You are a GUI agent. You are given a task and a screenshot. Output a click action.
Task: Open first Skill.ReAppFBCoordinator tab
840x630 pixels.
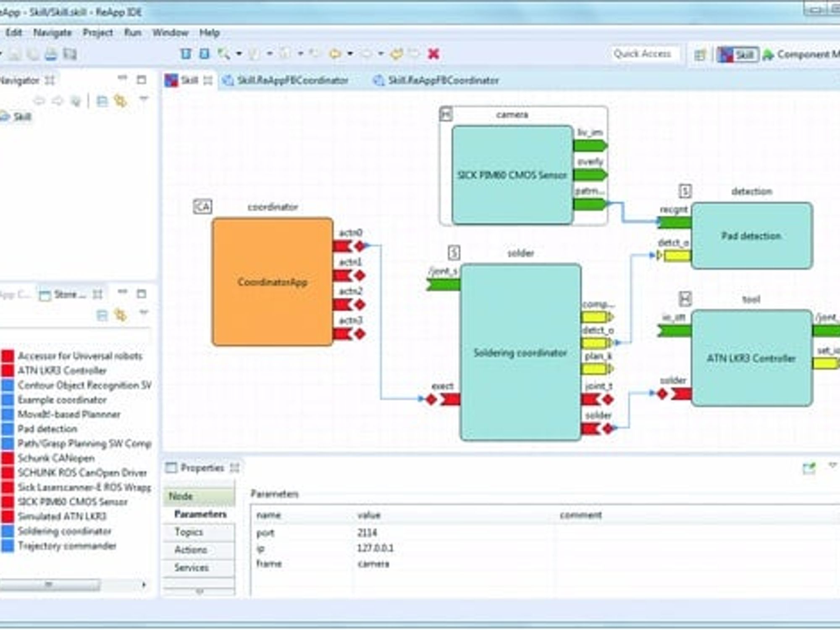pos(286,80)
